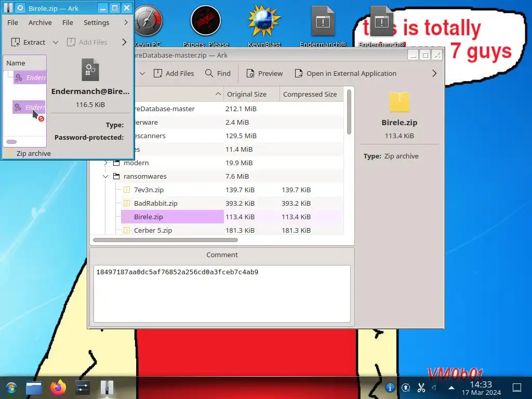Open the Extract dropdown arrow in Birele.zip window
This screenshot has height=399, width=532.
coord(55,43)
